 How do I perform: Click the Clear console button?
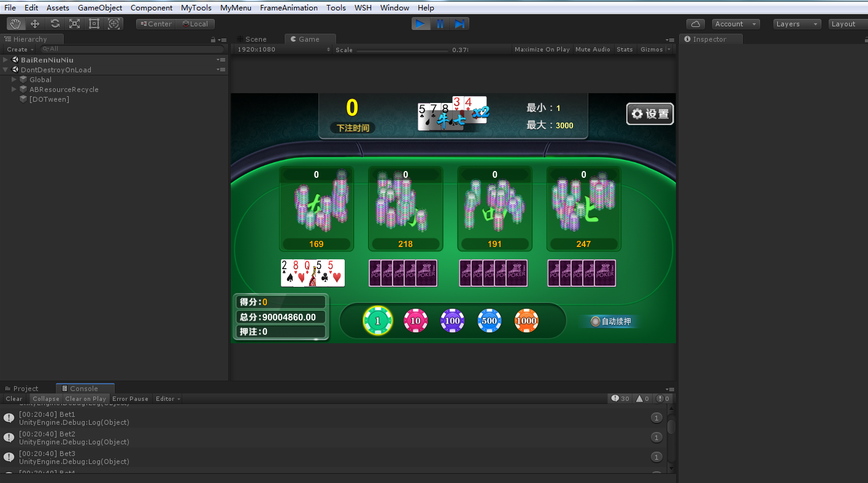point(14,399)
